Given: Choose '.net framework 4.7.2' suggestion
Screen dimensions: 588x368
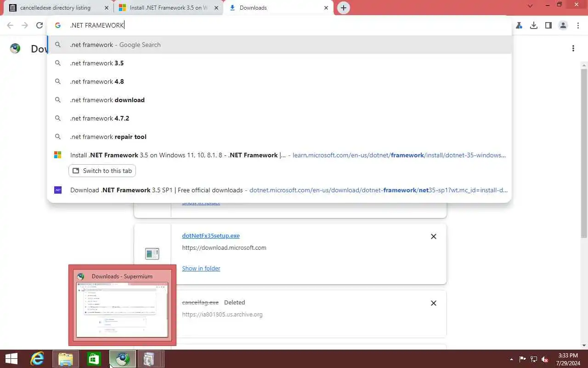Looking at the screenshot, I should pos(279,118).
